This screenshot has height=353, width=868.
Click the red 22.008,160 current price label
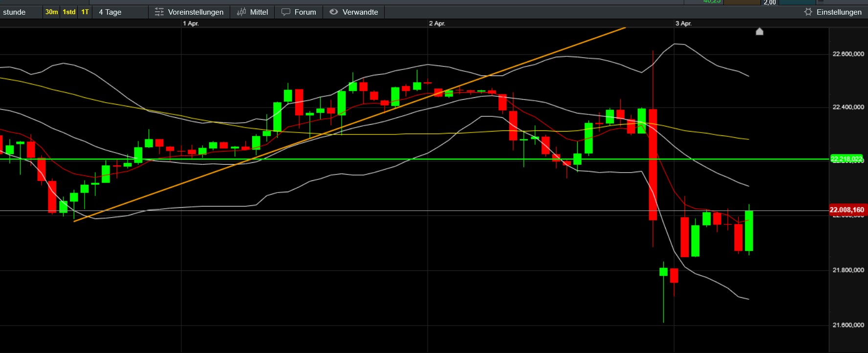click(x=847, y=210)
